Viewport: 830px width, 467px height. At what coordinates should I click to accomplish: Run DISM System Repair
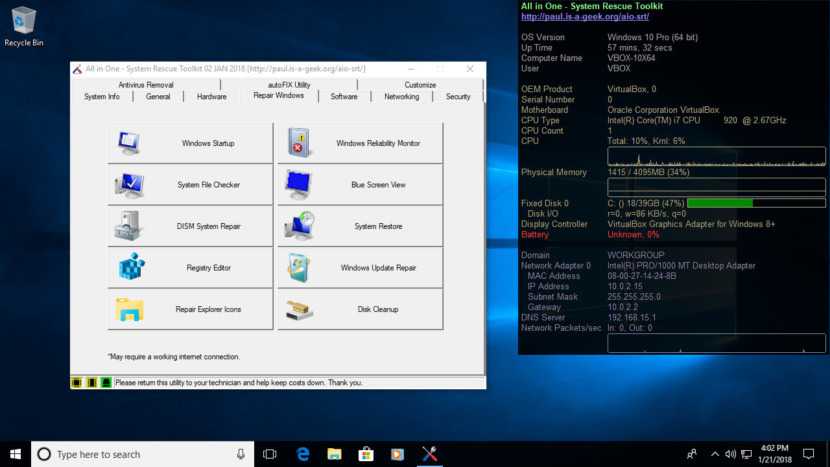coord(190,226)
